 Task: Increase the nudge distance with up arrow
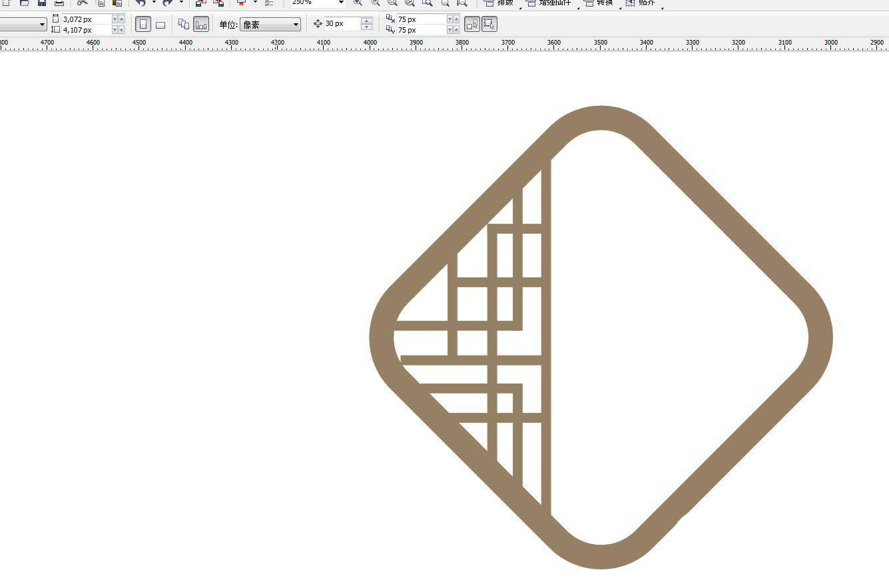click(x=366, y=21)
